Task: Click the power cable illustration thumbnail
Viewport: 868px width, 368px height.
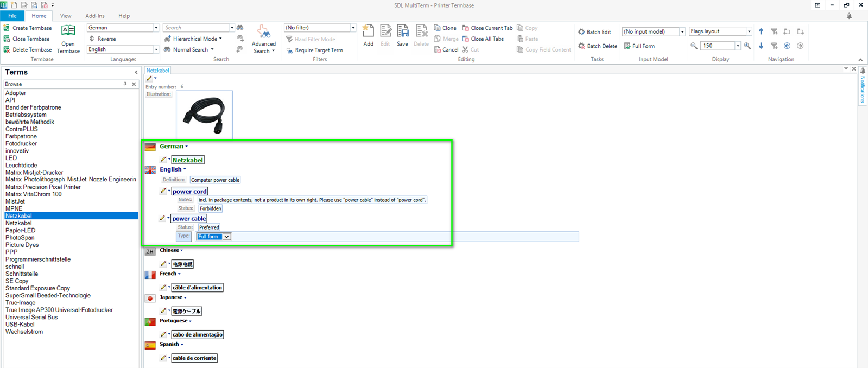Action: pos(204,115)
